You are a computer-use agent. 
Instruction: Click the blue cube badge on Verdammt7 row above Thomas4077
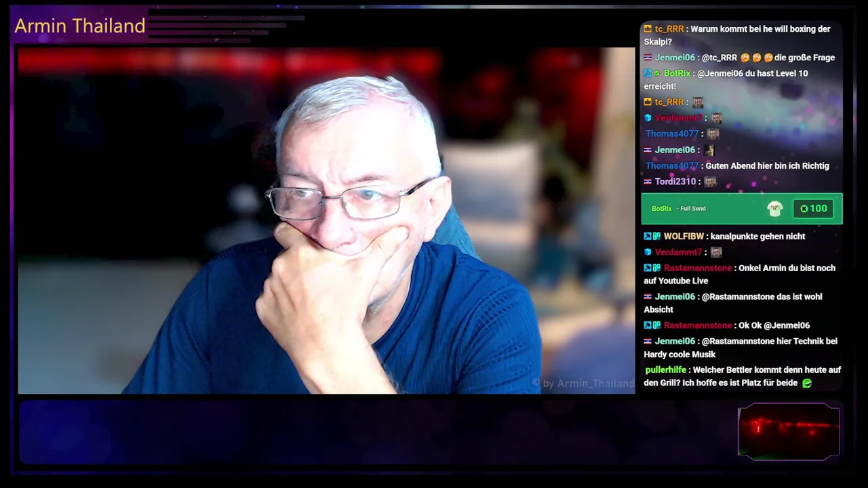648,118
